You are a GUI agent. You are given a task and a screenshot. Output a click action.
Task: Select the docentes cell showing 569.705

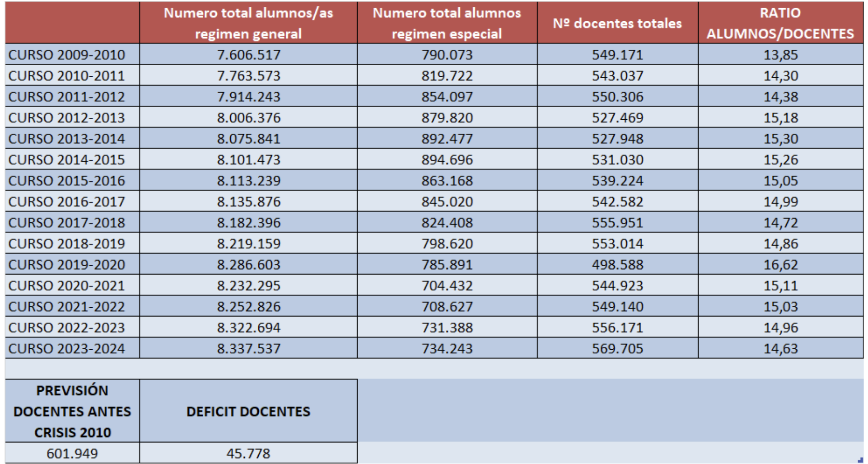617,349
